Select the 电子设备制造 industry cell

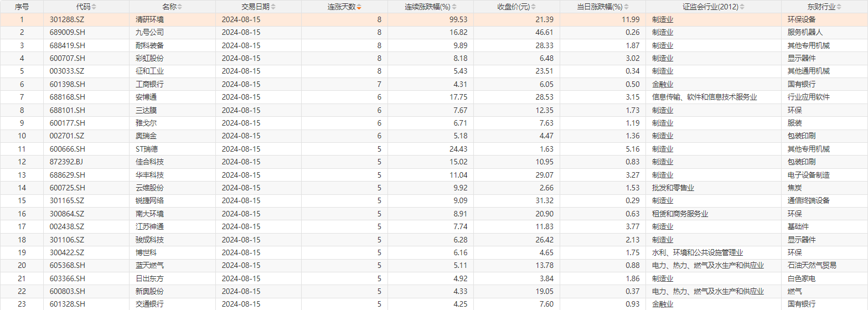click(808, 175)
